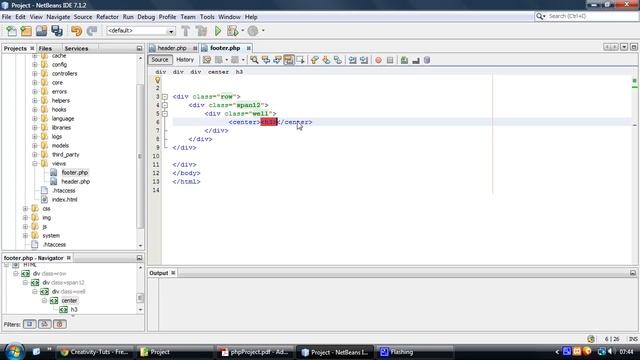
Task: Expand the config folder in Projects tree
Action: pos(35,64)
